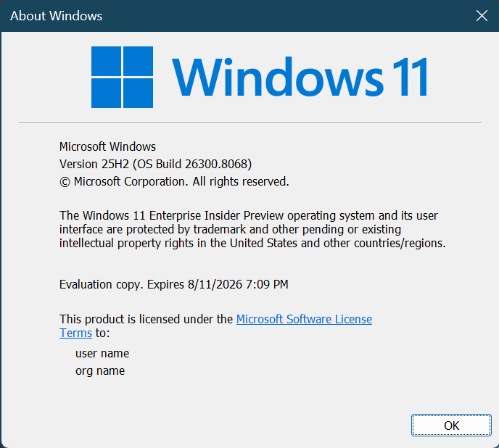Click the "About Windows" title bar text

click(56, 15)
